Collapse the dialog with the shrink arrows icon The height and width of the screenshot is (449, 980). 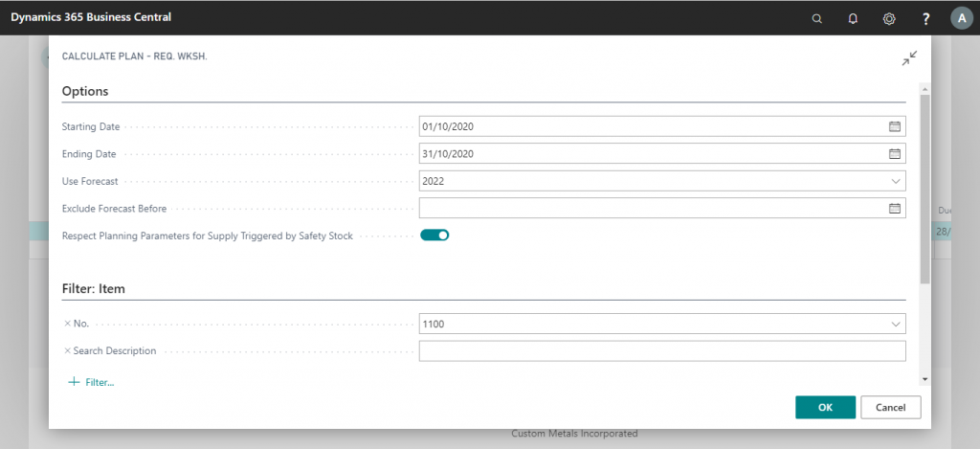point(908,58)
